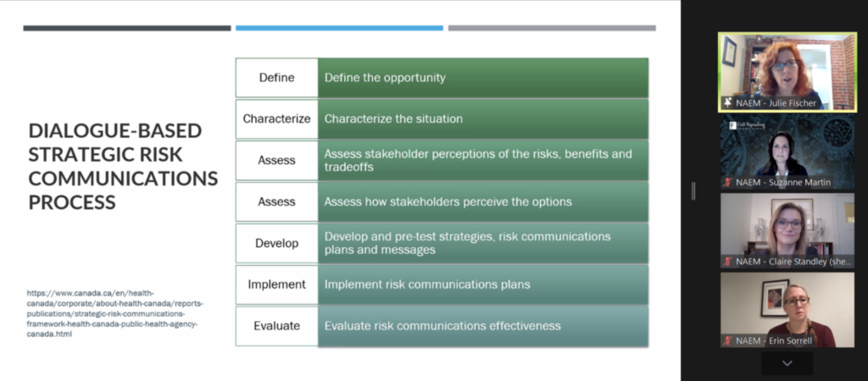Select the Define step label

[x=276, y=78]
